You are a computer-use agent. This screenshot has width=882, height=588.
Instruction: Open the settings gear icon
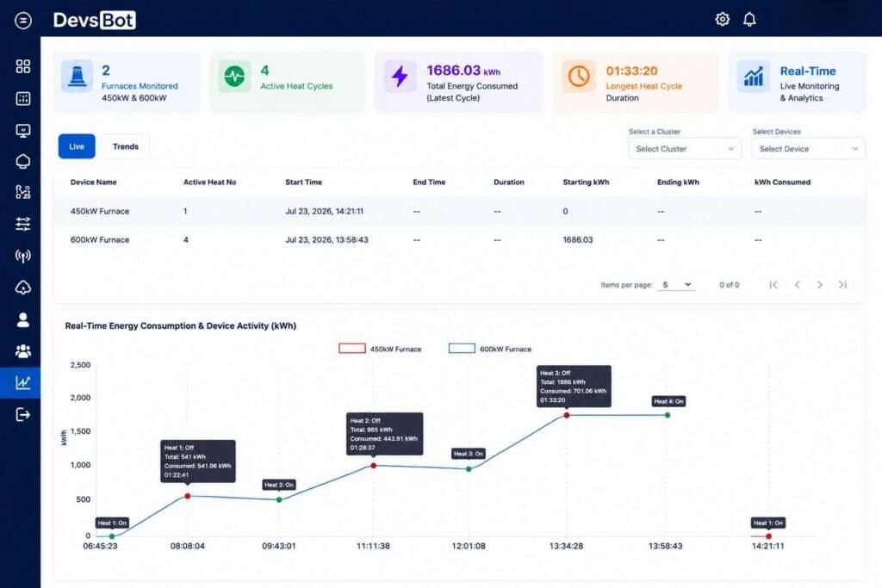pyautogui.click(x=723, y=20)
